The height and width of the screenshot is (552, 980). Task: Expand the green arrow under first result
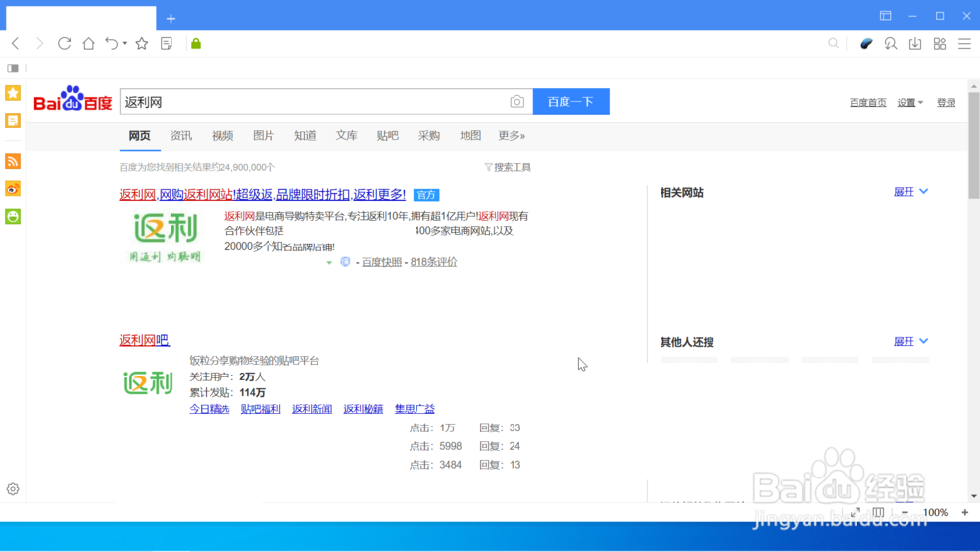tap(329, 262)
